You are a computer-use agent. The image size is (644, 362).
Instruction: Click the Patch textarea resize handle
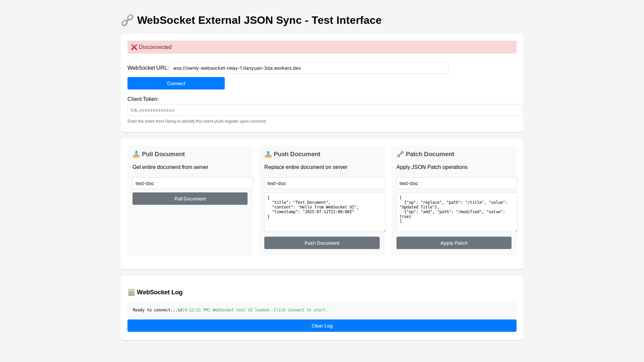[516, 230]
